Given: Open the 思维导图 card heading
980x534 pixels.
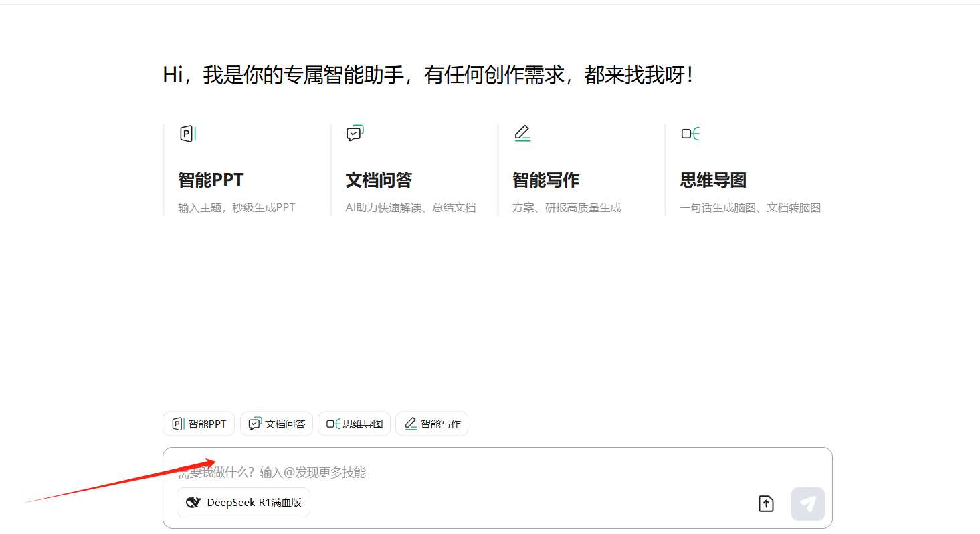Looking at the screenshot, I should click(x=713, y=180).
